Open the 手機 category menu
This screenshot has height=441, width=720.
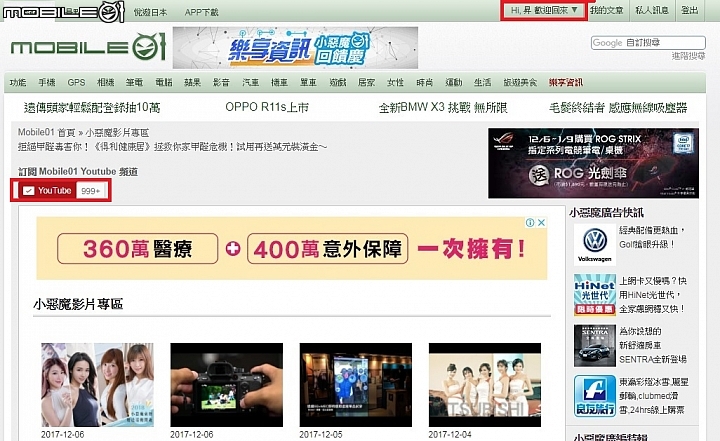click(x=47, y=83)
